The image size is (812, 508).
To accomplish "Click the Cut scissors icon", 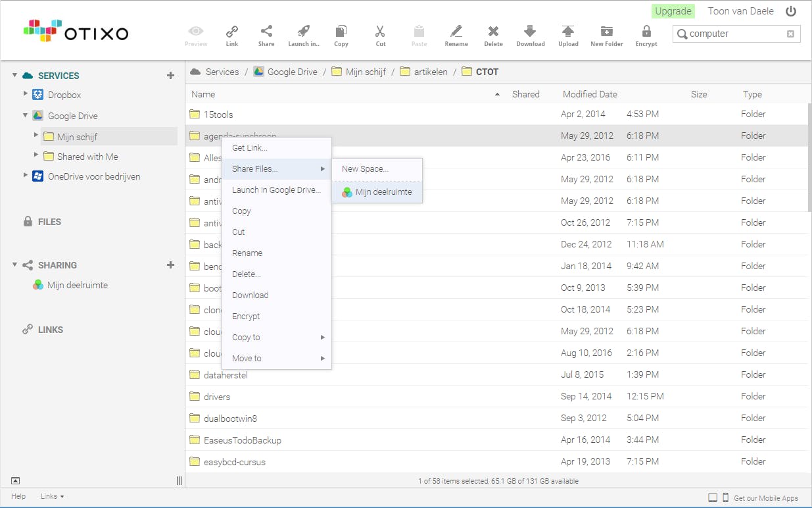I will pos(380,31).
